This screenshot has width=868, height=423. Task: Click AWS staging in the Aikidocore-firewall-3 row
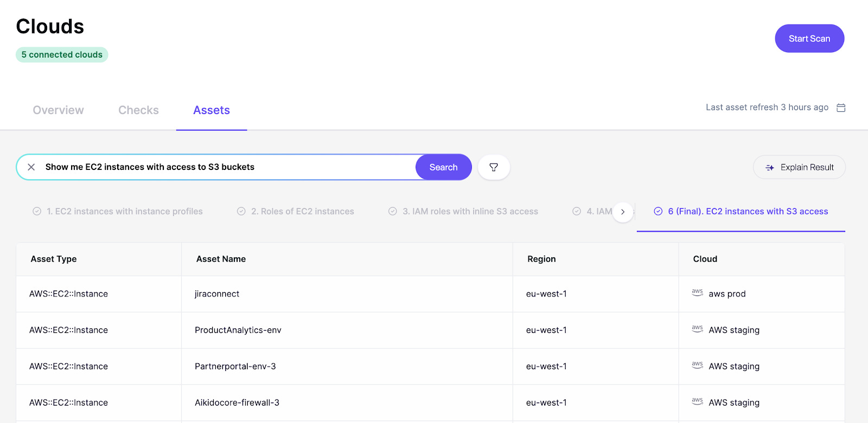coord(734,403)
